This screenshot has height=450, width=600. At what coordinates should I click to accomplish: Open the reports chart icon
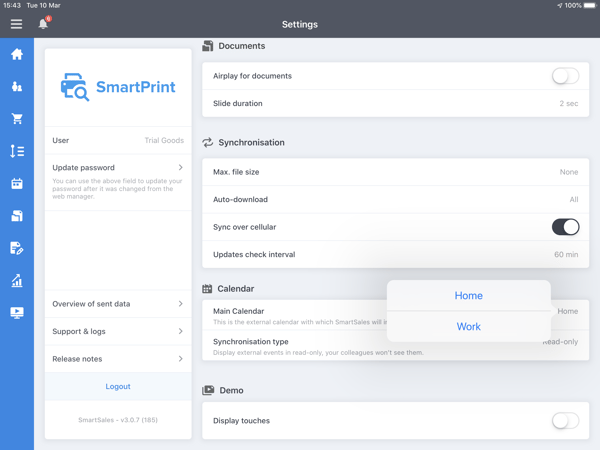pos(17,281)
